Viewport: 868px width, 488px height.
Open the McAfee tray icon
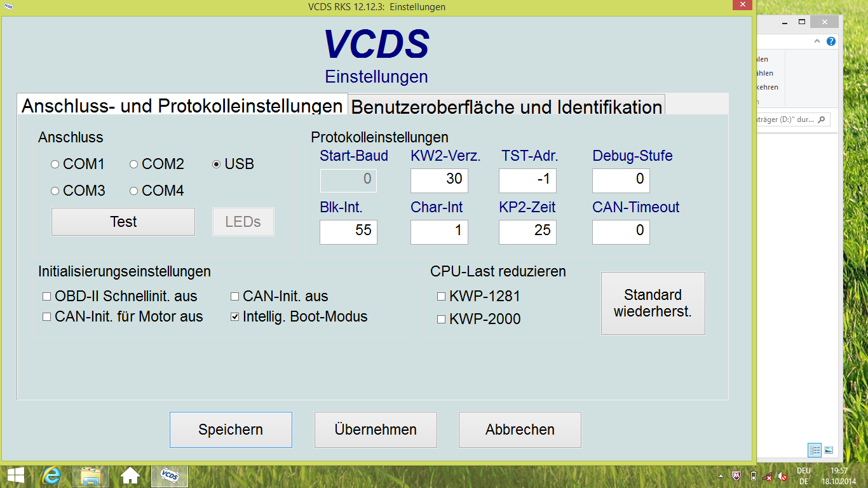(736, 475)
